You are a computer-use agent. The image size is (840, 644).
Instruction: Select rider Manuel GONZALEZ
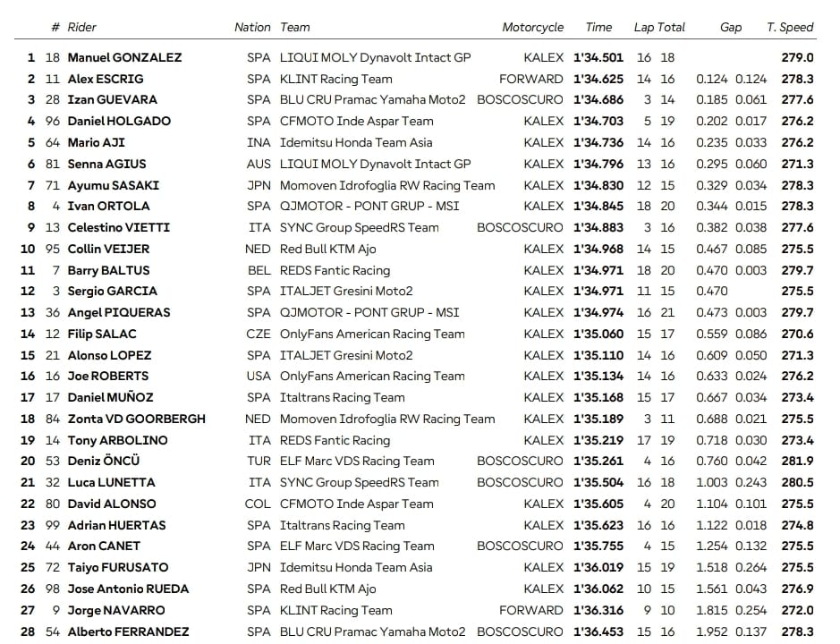(124, 57)
